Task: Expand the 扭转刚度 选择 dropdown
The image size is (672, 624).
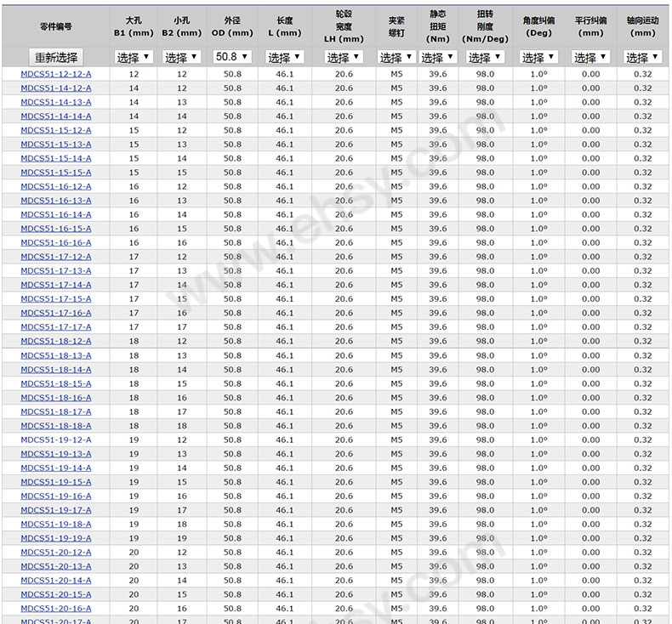Action: 485,57
